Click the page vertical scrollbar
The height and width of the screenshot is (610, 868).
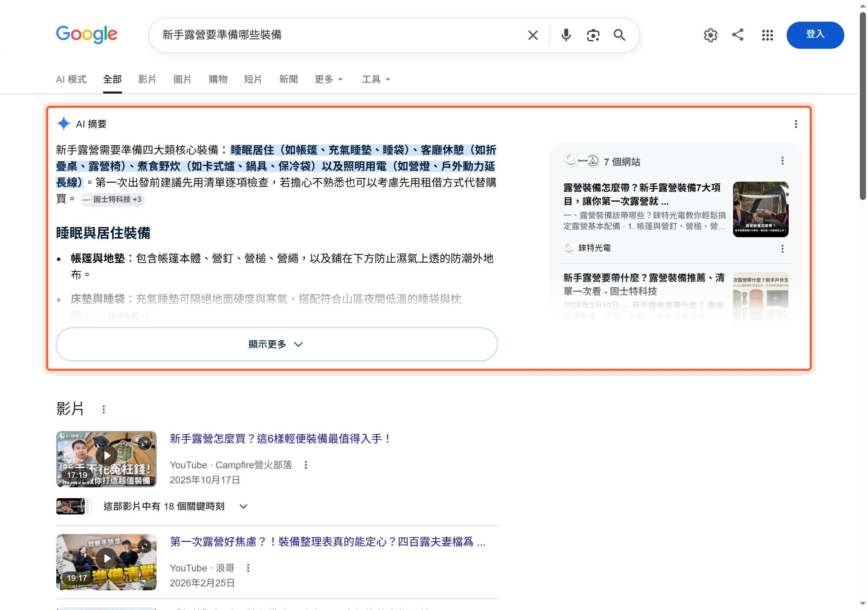862,106
